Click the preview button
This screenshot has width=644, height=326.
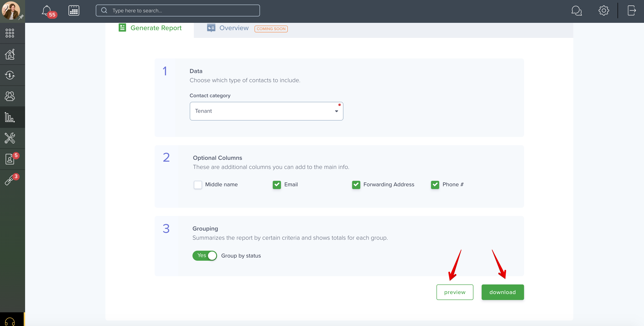tap(455, 292)
